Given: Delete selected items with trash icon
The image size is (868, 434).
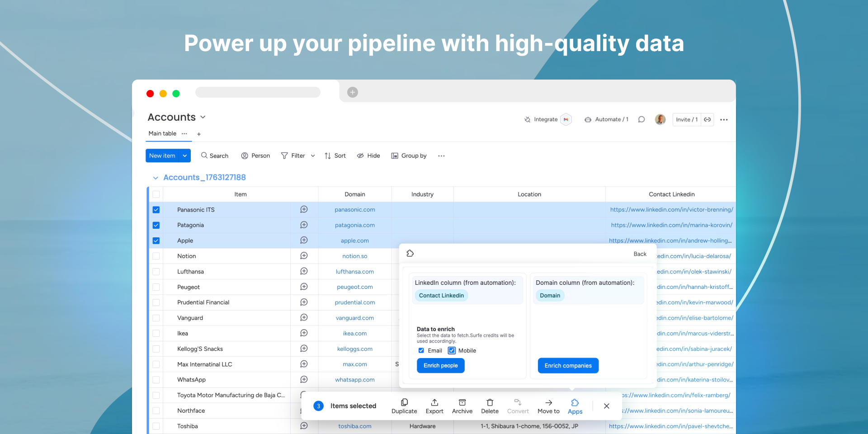Looking at the screenshot, I should (x=490, y=402).
